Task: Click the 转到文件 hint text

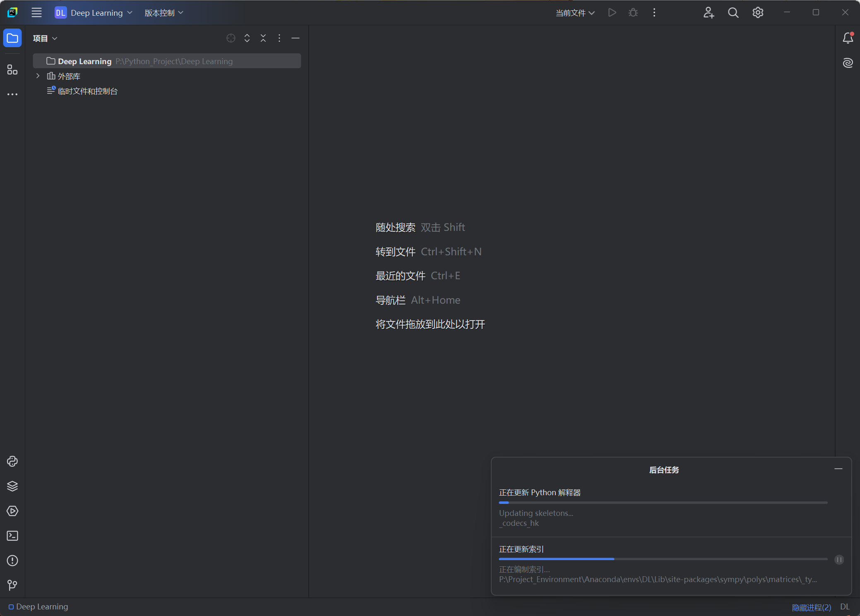Action: pyautogui.click(x=395, y=252)
